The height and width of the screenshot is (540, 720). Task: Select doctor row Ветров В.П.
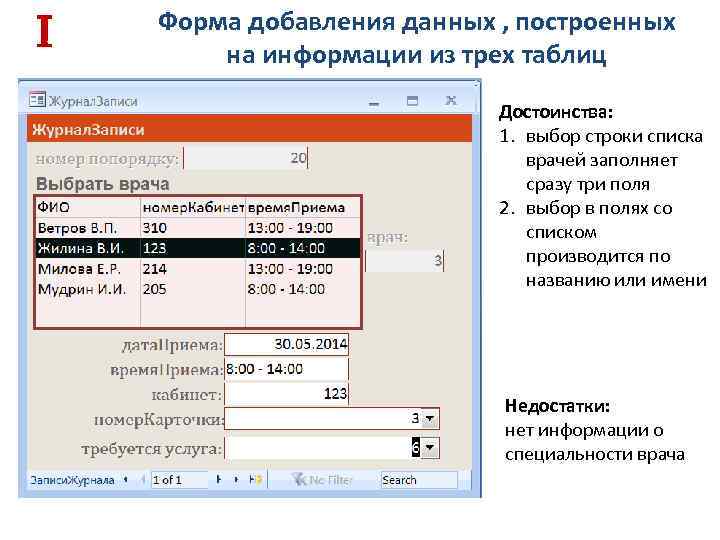198,228
